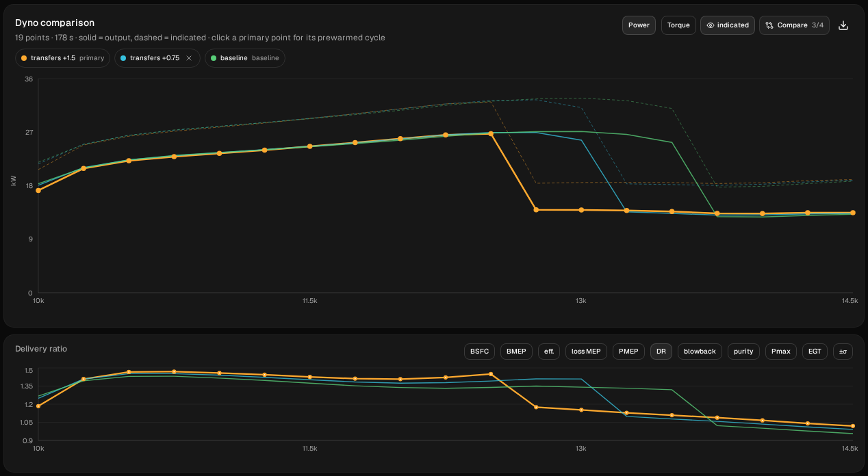Show the PMEP metric
The width and height of the screenshot is (868, 476).
[628, 352]
